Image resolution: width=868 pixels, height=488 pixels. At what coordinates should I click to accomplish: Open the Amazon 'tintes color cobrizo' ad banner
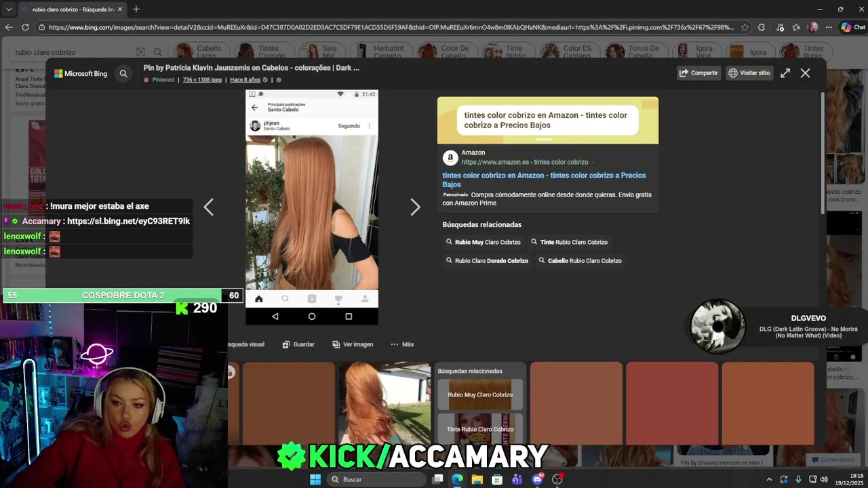tap(547, 120)
